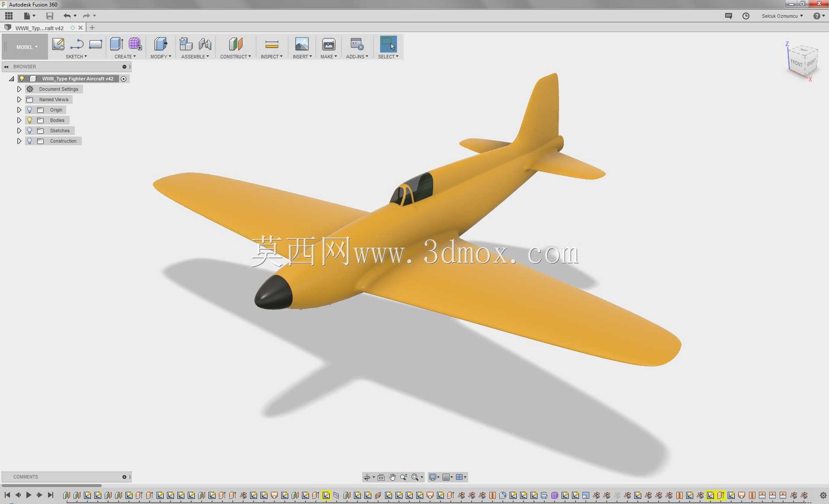
Task: Open the CONSTRUCT menu
Action: pos(235,57)
